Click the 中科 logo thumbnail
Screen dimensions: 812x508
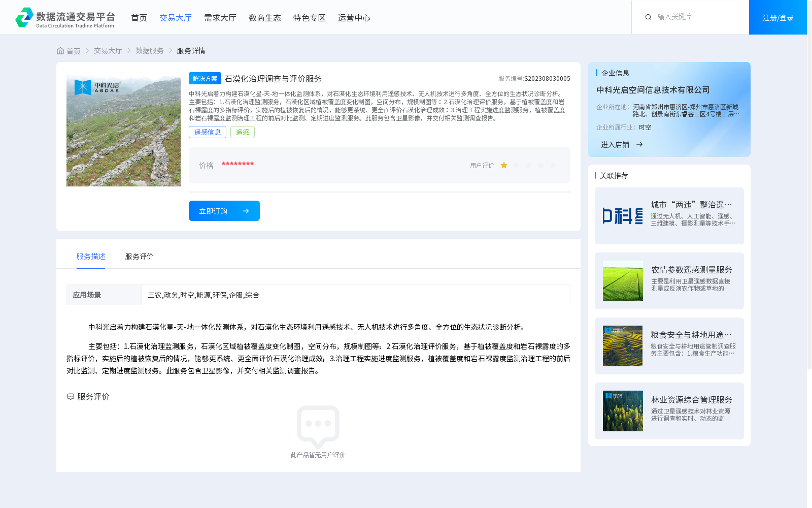pyautogui.click(x=623, y=216)
